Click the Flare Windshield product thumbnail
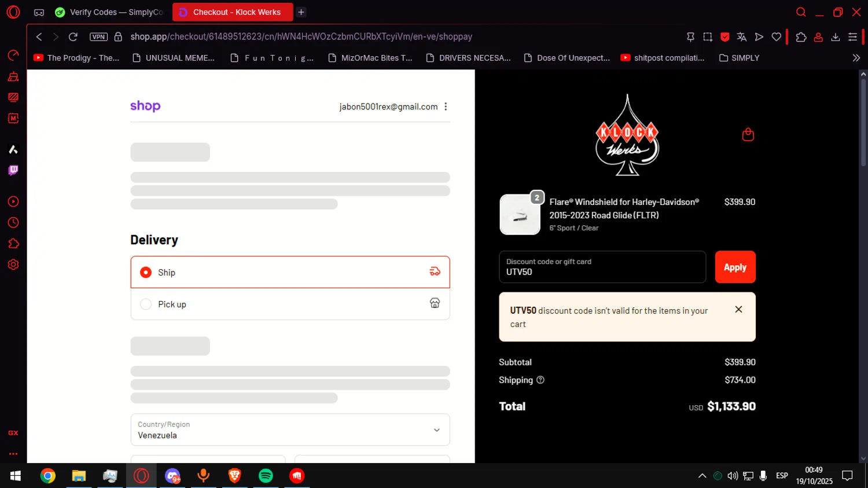Screen dimensions: 868x488 (x=520, y=215)
